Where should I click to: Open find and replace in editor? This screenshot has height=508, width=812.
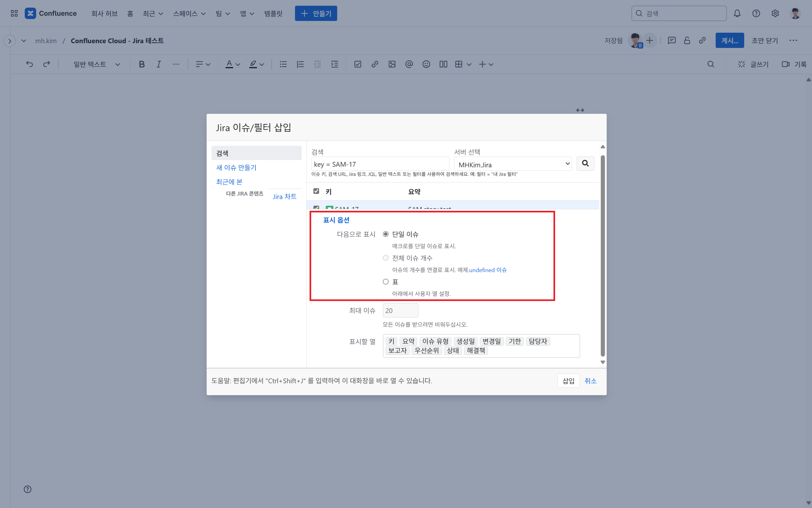tap(711, 64)
